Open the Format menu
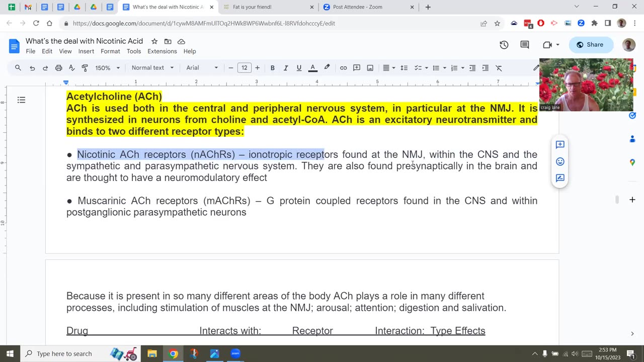The width and height of the screenshot is (644, 362). pyautogui.click(x=110, y=51)
